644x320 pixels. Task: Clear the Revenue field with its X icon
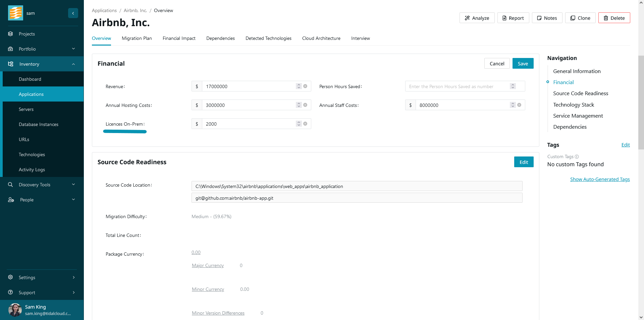305,86
